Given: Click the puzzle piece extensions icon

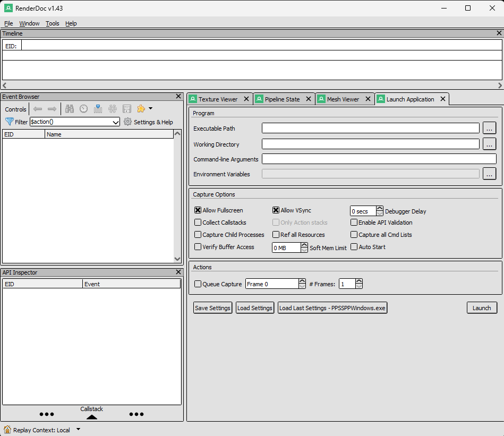Looking at the screenshot, I should [141, 109].
